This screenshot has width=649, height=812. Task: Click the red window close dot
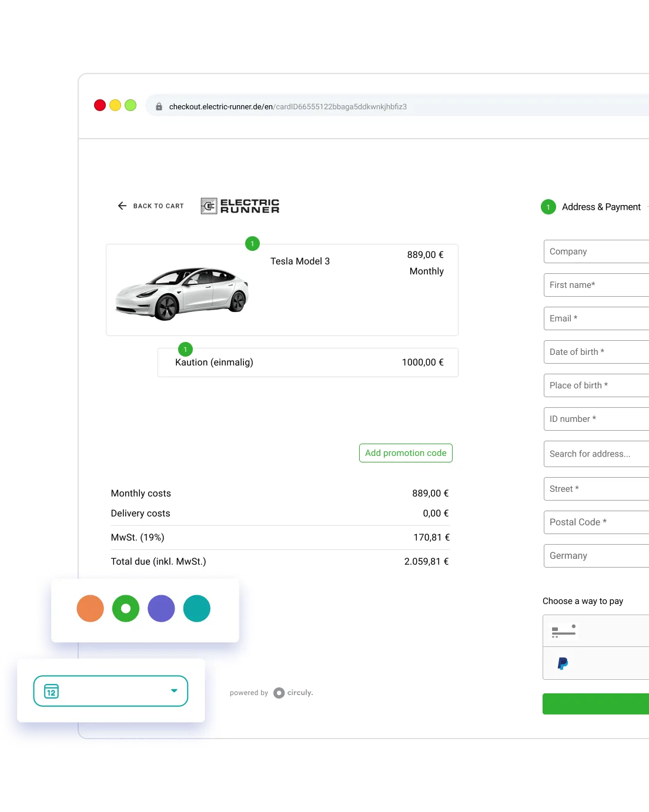[x=100, y=105]
